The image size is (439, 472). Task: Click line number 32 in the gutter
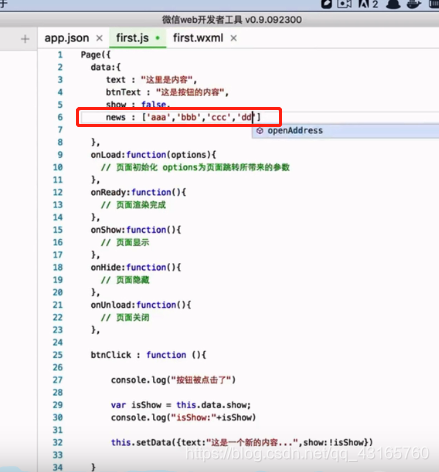58,442
